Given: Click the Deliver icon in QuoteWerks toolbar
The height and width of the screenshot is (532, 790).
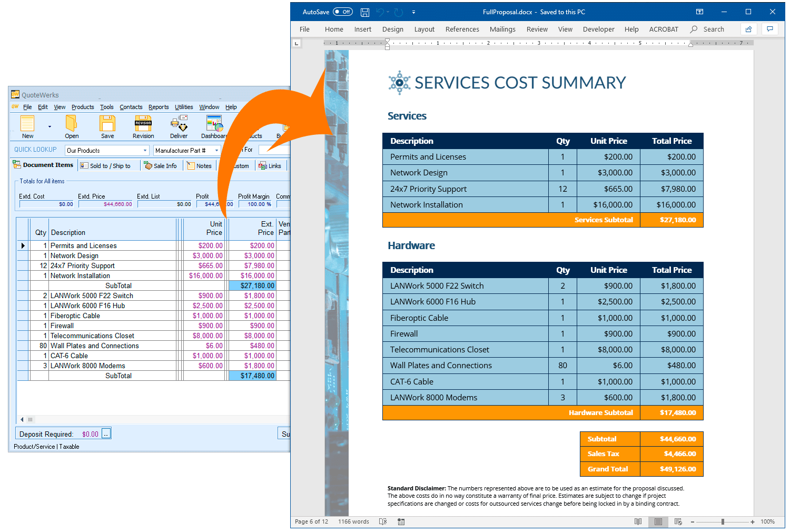Looking at the screenshot, I should 179,123.
